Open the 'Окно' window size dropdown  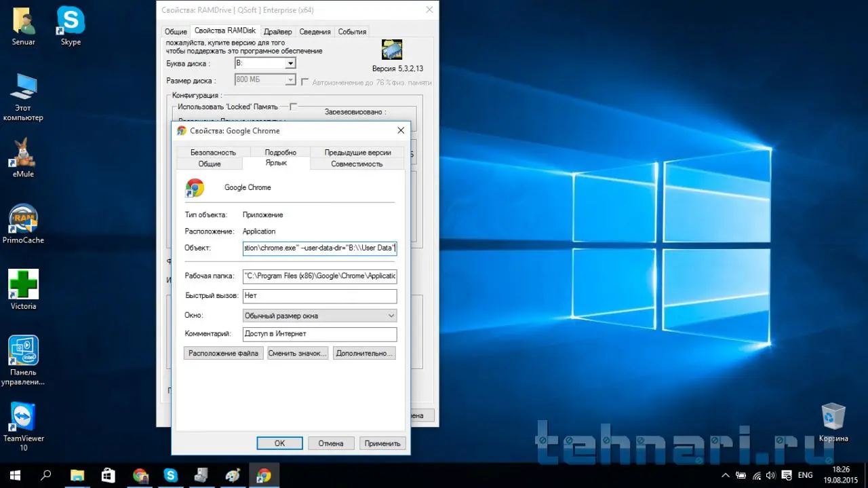(319, 316)
